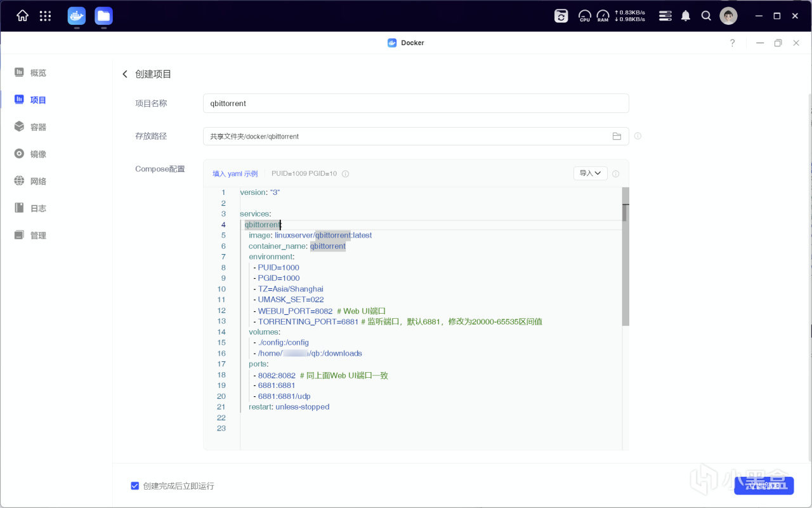Click the image: linuxserver/qbittorrent line

tap(310, 235)
